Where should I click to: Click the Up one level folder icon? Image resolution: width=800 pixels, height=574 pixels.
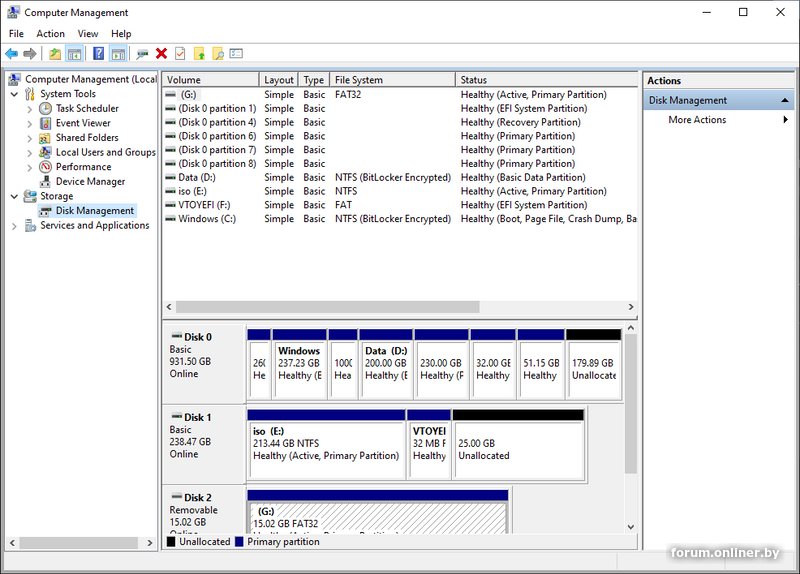(55, 54)
